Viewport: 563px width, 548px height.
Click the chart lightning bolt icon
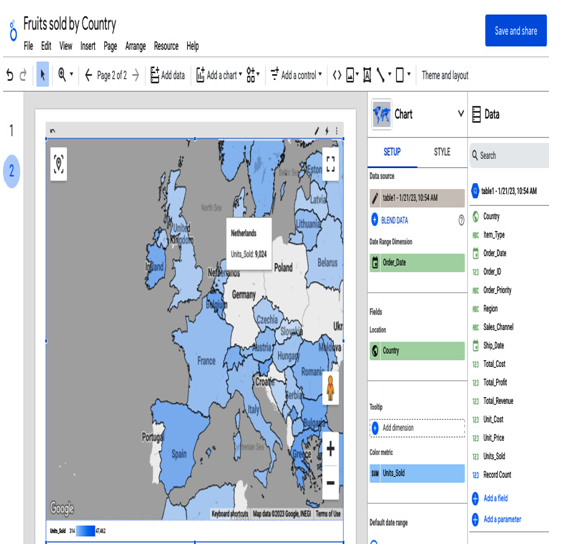[327, 131]
